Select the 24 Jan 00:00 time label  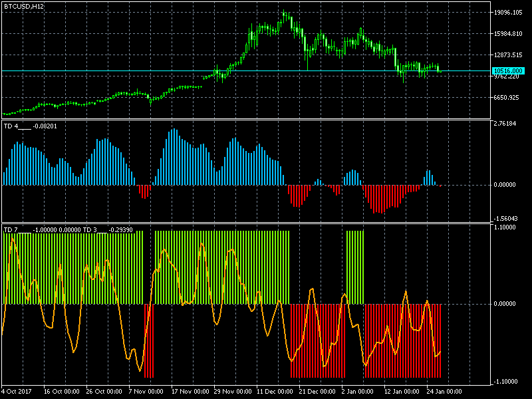(x=445, y=392)
